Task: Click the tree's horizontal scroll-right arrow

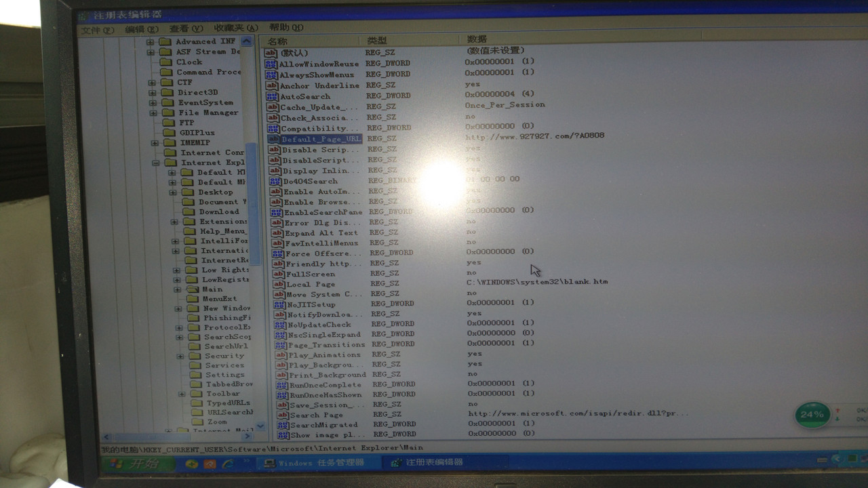Action: click(x=247, y=437)
